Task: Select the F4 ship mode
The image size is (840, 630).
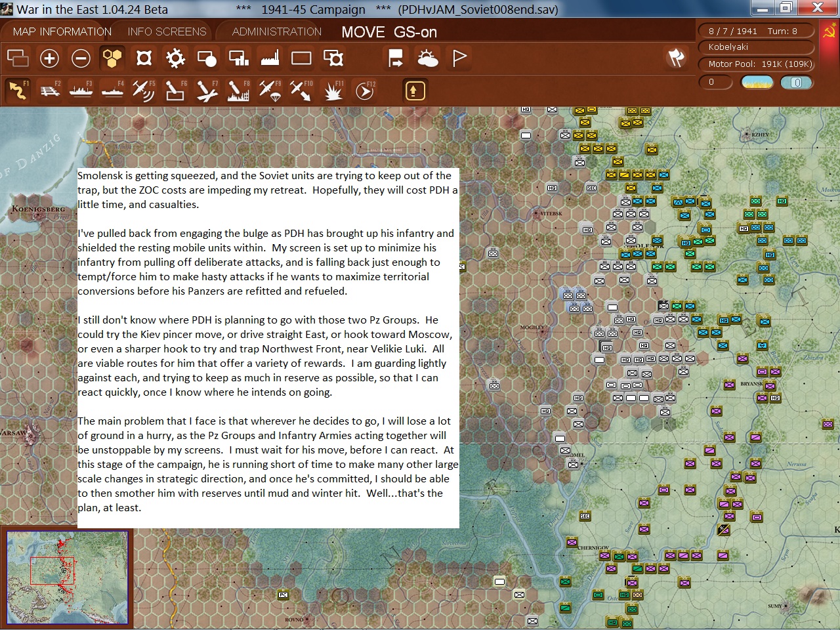Action: pos(112,91)
